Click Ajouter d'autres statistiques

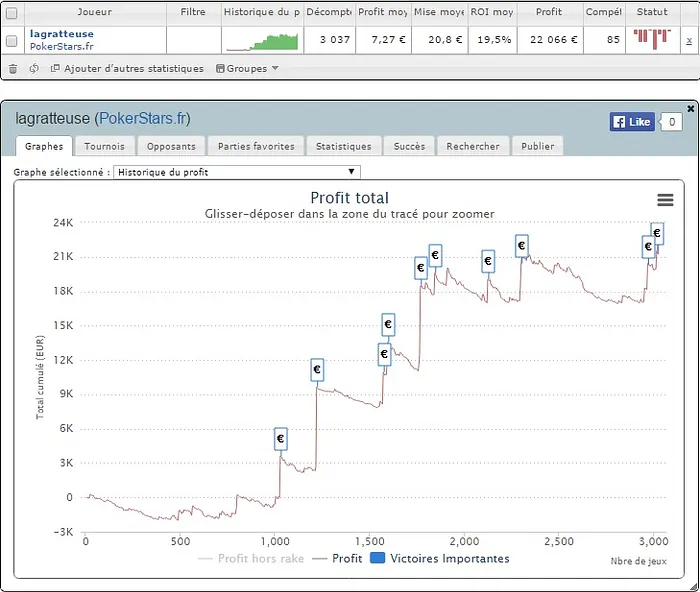coord(127,68)
